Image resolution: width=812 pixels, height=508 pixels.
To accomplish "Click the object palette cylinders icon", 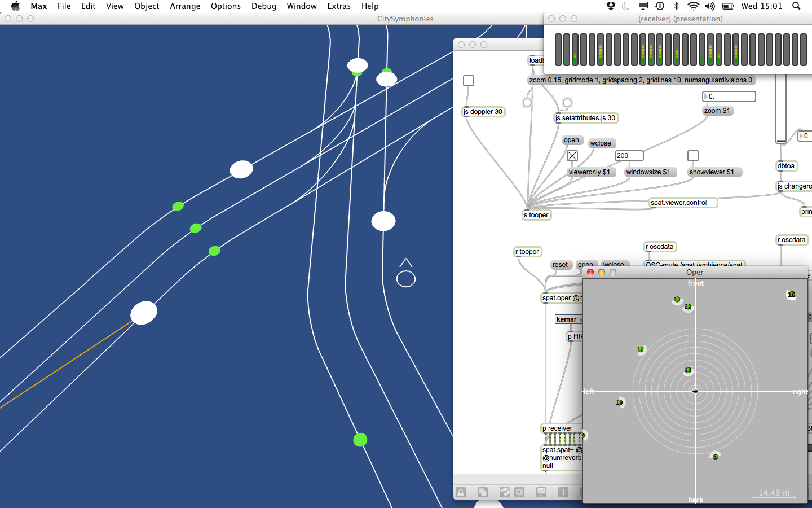I will point(504,492).
